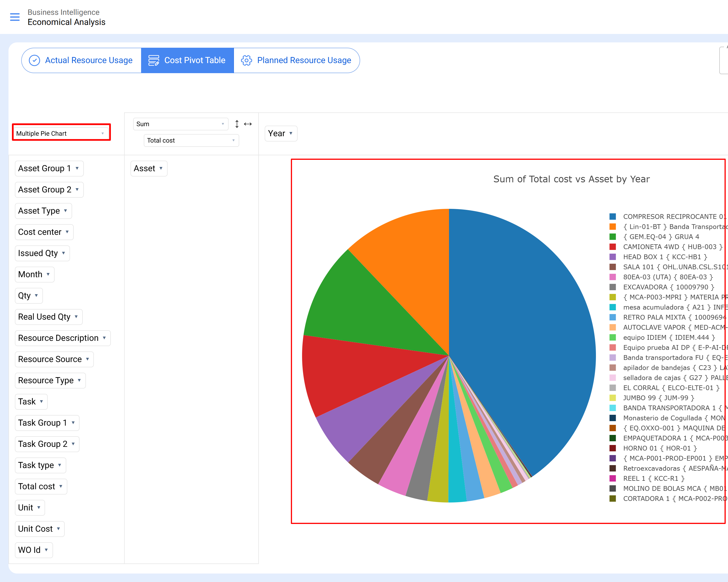The image size is (728, 582).
Task: Open the Sum aggregator dropdown
Action: pyautogui.click(x=181, y=124)
